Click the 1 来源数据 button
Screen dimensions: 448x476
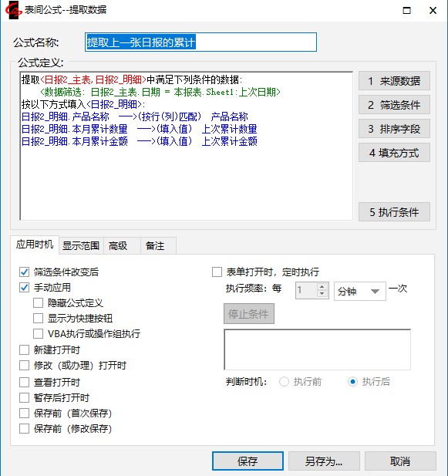(x=394, y=81)
